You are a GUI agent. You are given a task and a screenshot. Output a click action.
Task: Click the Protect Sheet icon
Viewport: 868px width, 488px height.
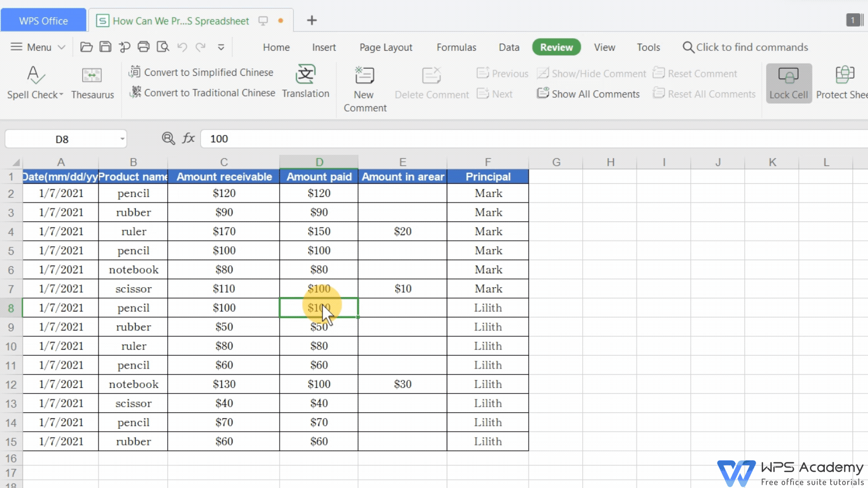pos(845,75)
